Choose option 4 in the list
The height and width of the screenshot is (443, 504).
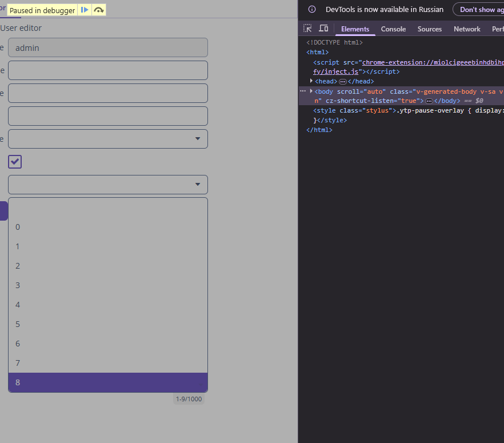coord(108,305)
